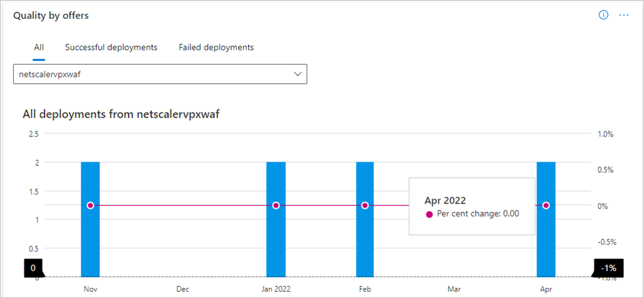Image resolution: width=644 pixels, height=298 pixels.
Task: Click the blue Feb deployment bar
Action: pos(365,239)
